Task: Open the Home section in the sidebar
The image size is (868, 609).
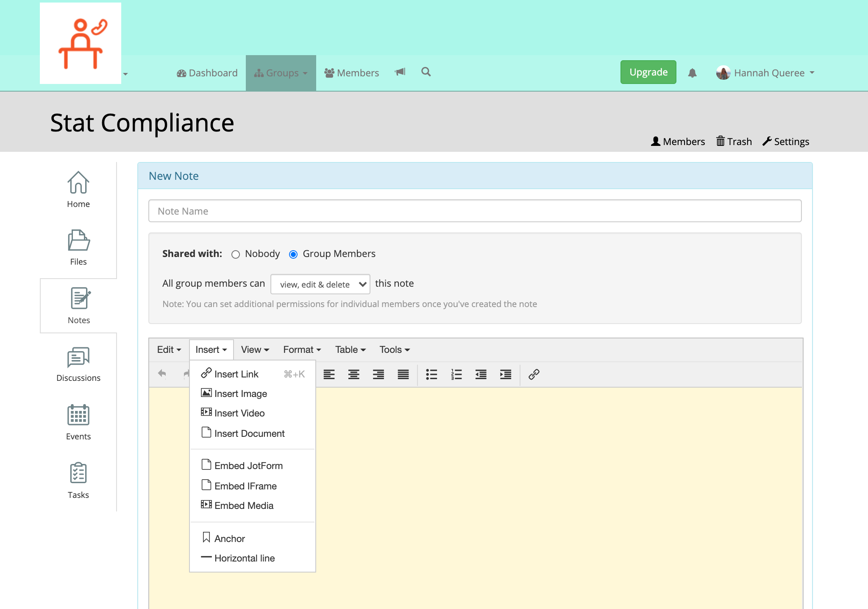Action: pos(78,190)
